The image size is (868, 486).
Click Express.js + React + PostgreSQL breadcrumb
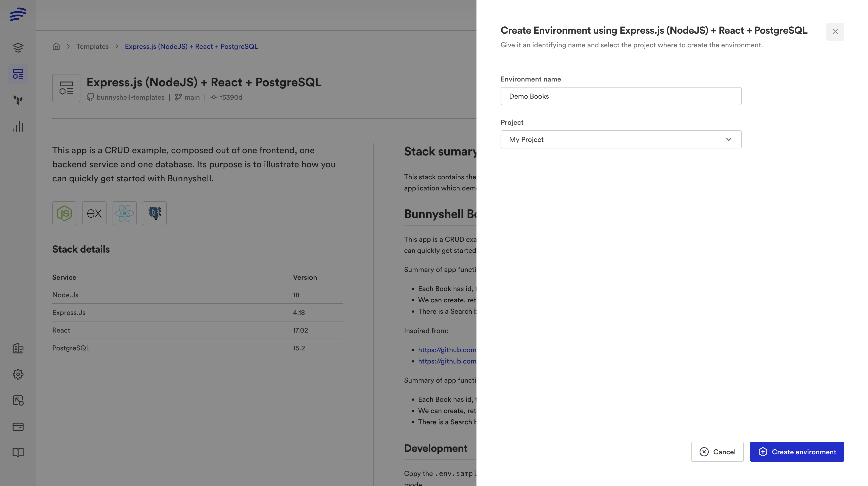coord(191,47)
